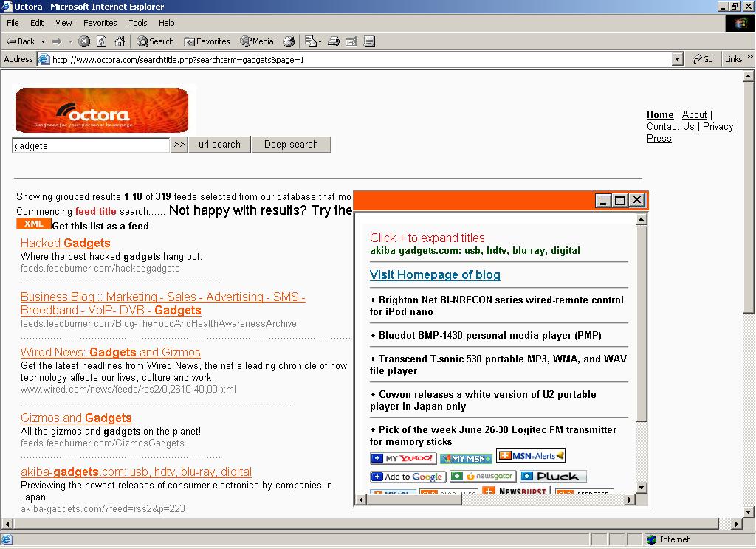Open the Privacy link
Viewport: 756px width, 549px height.
pyautogui.click(x=718, y=126)
